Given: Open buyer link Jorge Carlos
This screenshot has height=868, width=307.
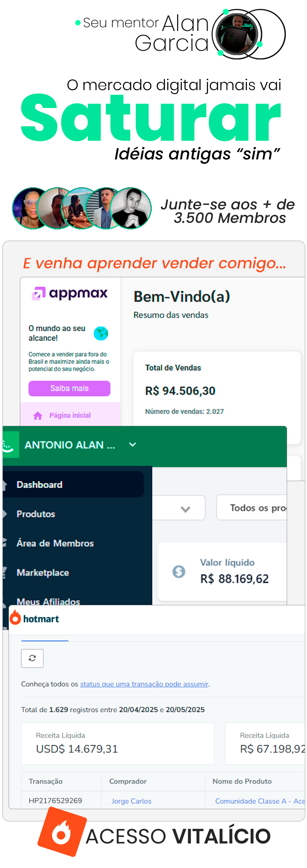Looking at the screenshot, I should (131, 801).
